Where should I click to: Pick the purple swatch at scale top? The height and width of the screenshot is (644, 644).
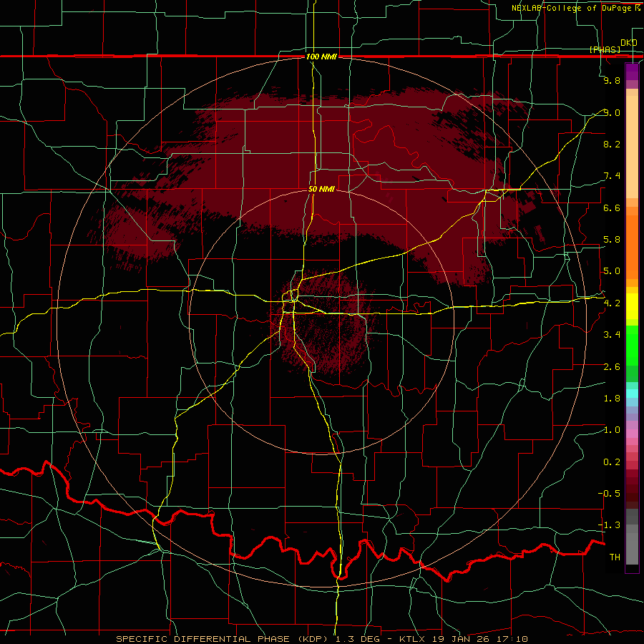(x=632, y=72)
